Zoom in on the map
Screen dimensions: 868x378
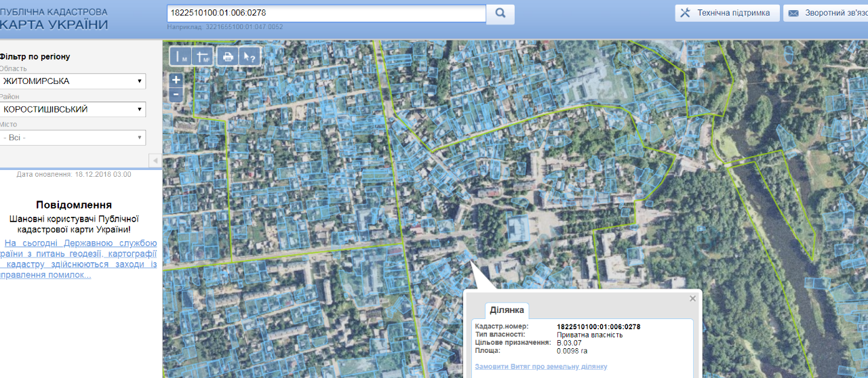point(176,79)
